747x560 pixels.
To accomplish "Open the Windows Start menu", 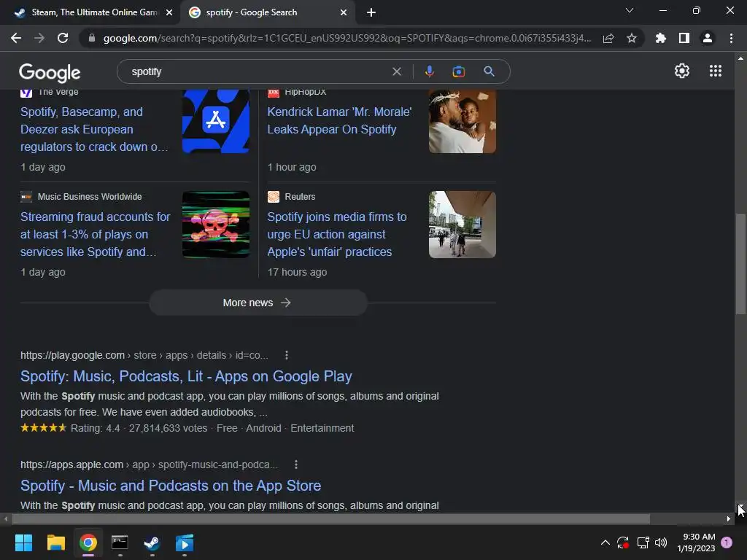I will pos(23,542).
